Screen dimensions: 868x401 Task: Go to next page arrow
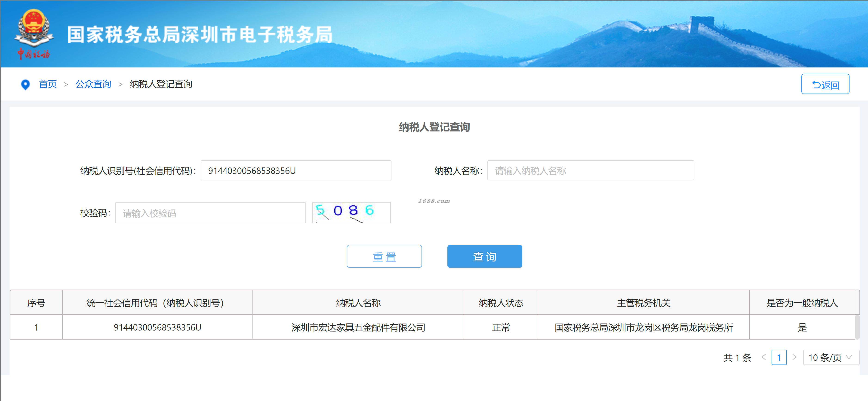[x=794, y=357]
